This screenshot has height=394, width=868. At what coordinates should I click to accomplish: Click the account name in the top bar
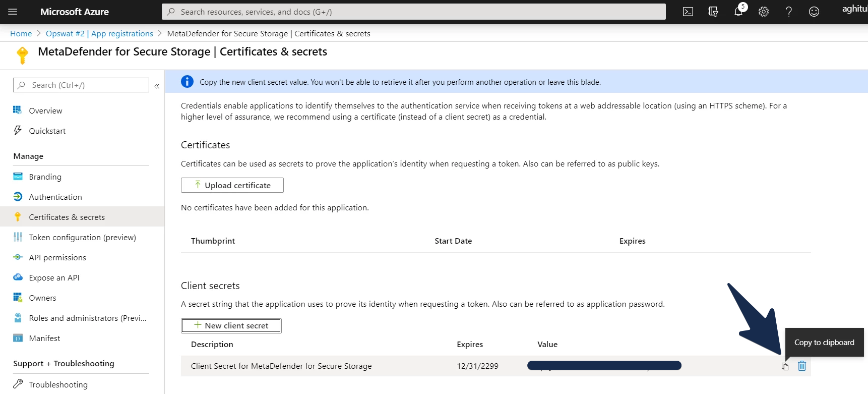coord(854,9)
